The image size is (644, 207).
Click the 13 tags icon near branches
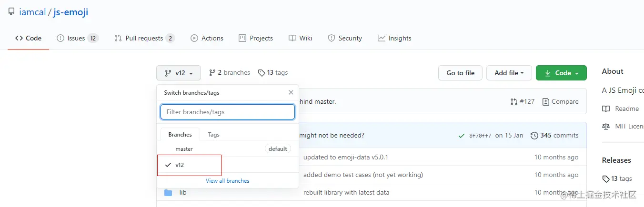(262, 73)
